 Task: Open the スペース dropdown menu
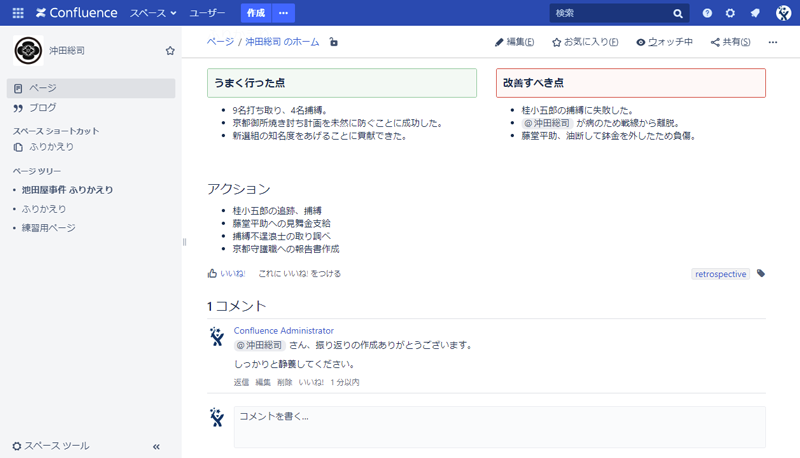pos(153,13)
